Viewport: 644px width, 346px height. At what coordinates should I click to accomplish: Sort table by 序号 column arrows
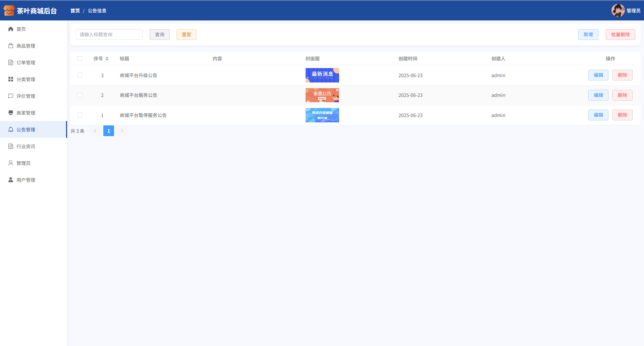pos(107,59)
